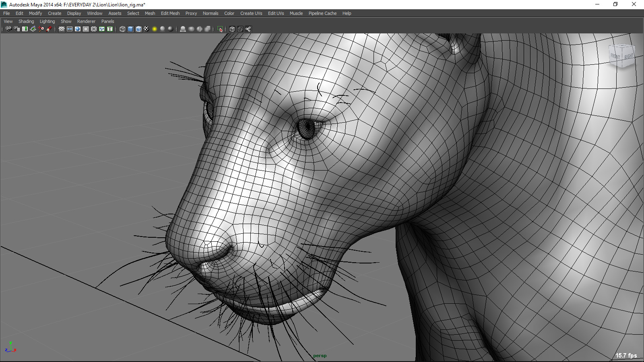Image resolution: width=644 pixels, height=362 pixels.
Task: Click the share-style icon in panel toolbar
Action: point(248,29)
